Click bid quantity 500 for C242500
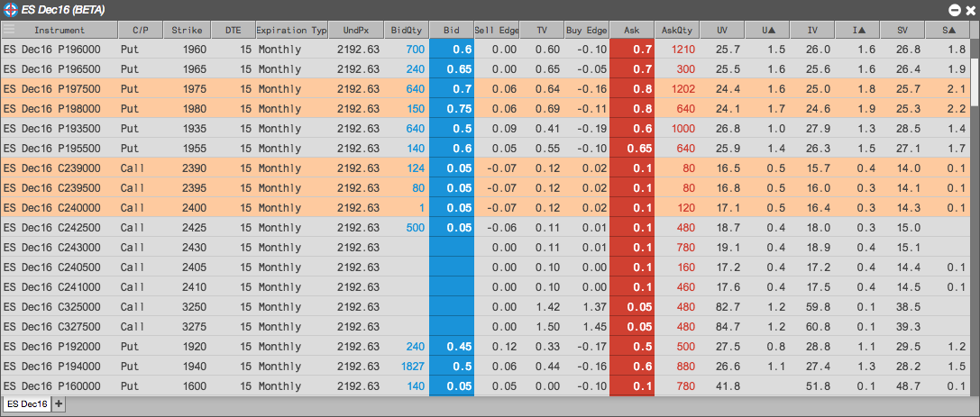The width and height of the screenshot is (980, 417). [x=416, y=228]
